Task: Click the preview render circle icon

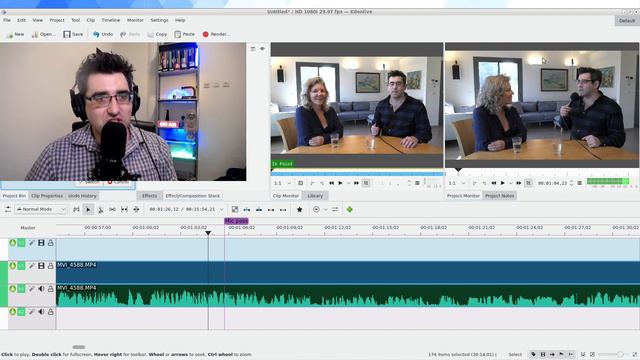Action: pyautogui.click(x=316, y=209)
